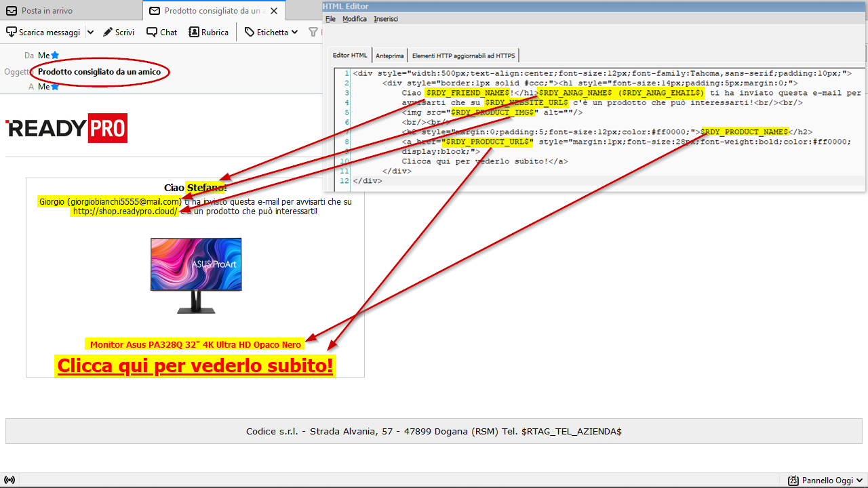This screenshot has width=868, height=488.
Task: Click line 12 closing div in code editor
Action: coord(368,181)
